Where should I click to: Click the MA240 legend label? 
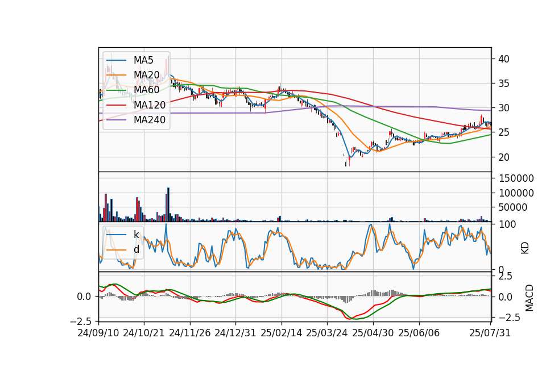[150, 120]
